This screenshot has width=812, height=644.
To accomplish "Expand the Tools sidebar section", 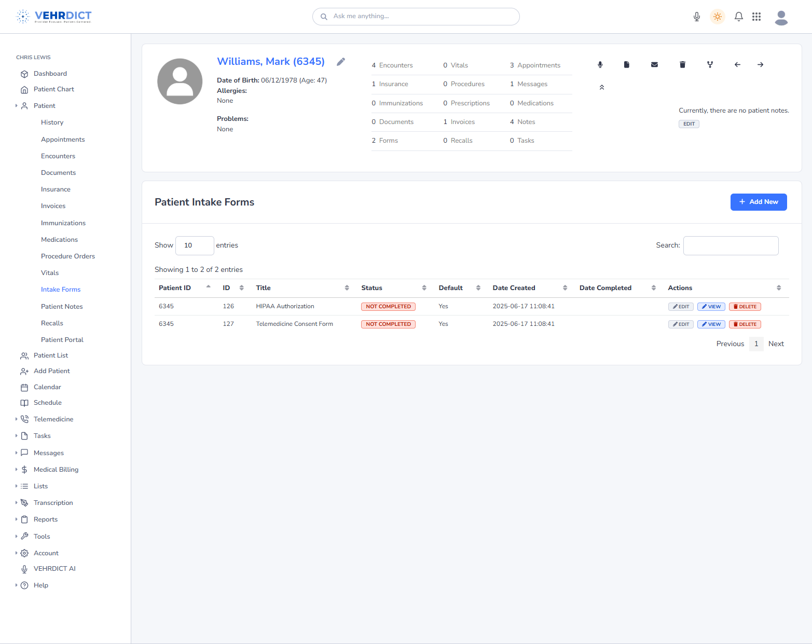I will 42,537.
